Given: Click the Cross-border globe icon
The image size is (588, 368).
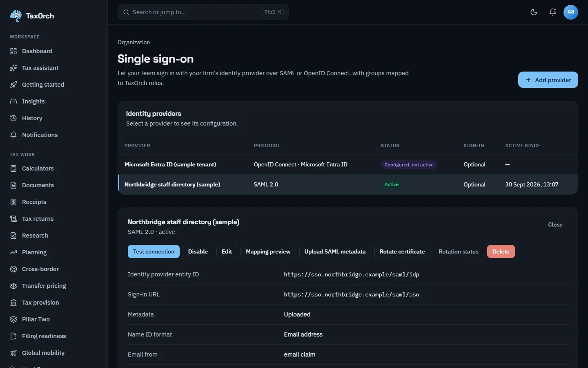Looking at the screenshot, I should pyautogui.click(x=13, y=269).
